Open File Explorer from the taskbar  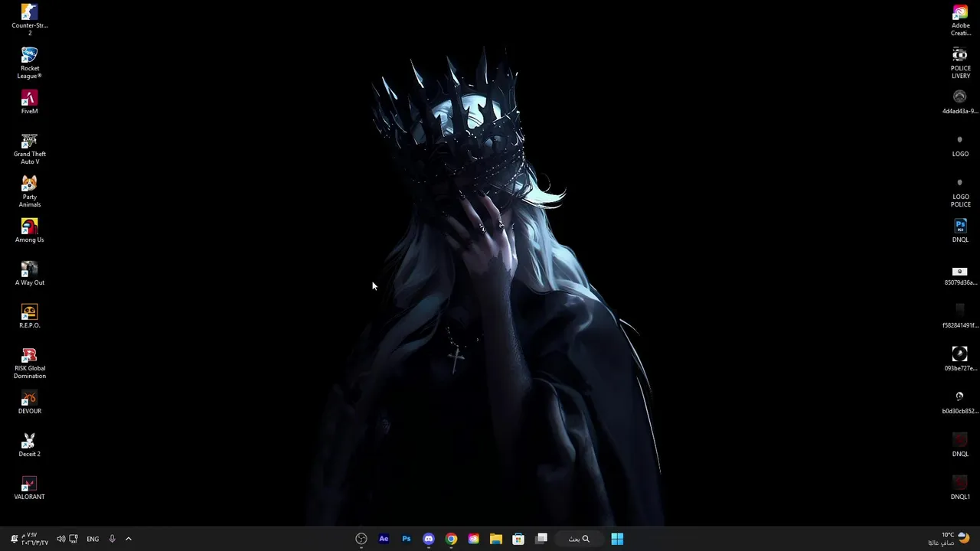496,539
